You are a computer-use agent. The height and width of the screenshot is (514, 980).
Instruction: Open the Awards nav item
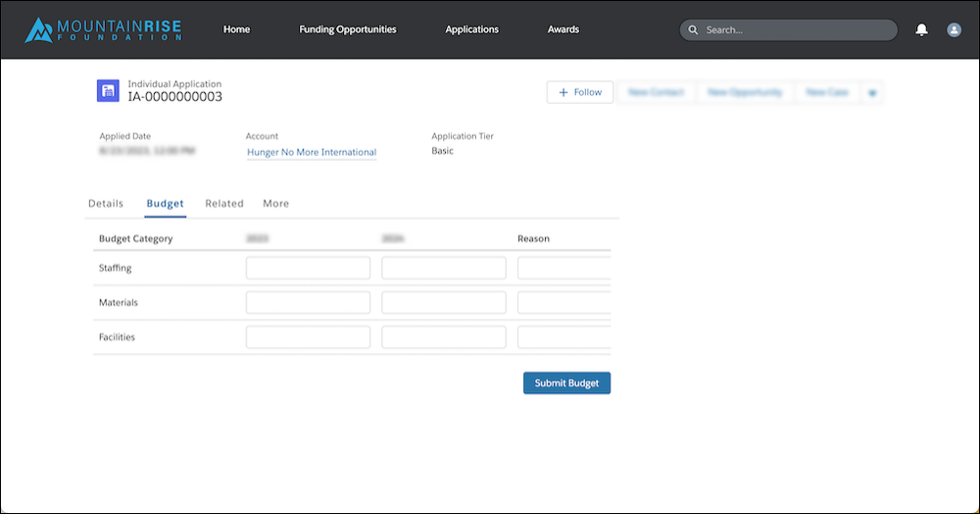tap(563, 29)
